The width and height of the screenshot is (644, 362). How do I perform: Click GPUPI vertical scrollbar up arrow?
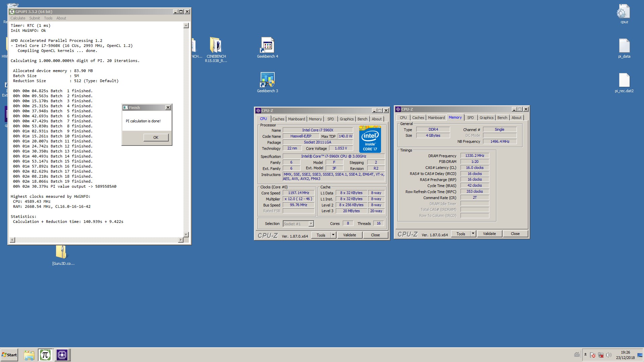click(x=186, y=25)
